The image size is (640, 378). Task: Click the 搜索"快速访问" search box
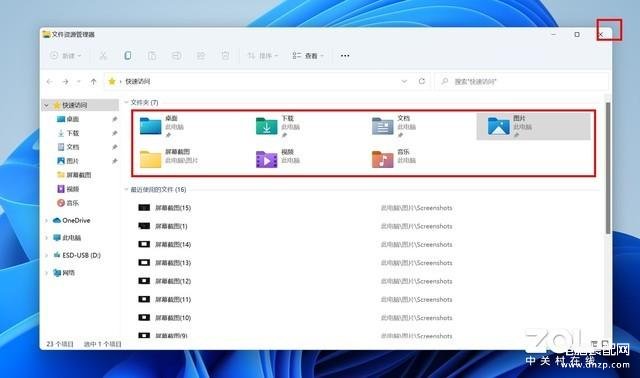click(x=522, y=81)
